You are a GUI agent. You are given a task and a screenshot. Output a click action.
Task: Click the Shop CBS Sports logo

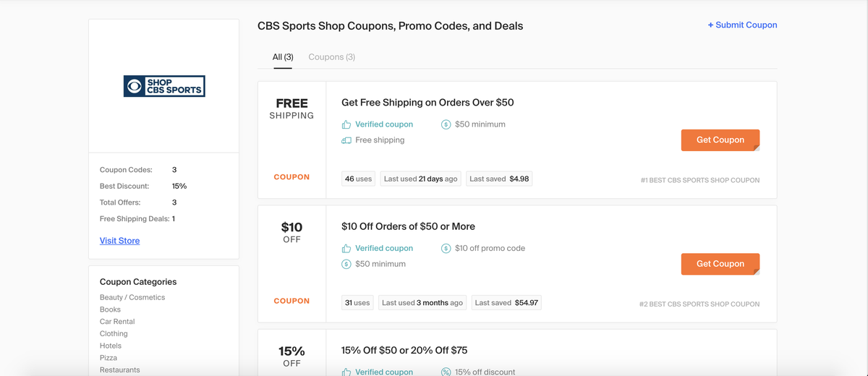pyautogui.click(x=164, y=86)
